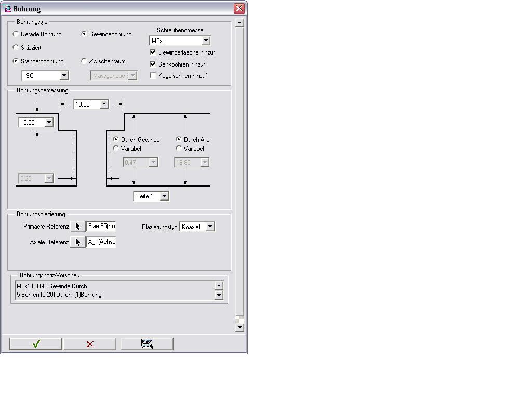Choose the Zwischenraum radio option

[x=84, y=61]
